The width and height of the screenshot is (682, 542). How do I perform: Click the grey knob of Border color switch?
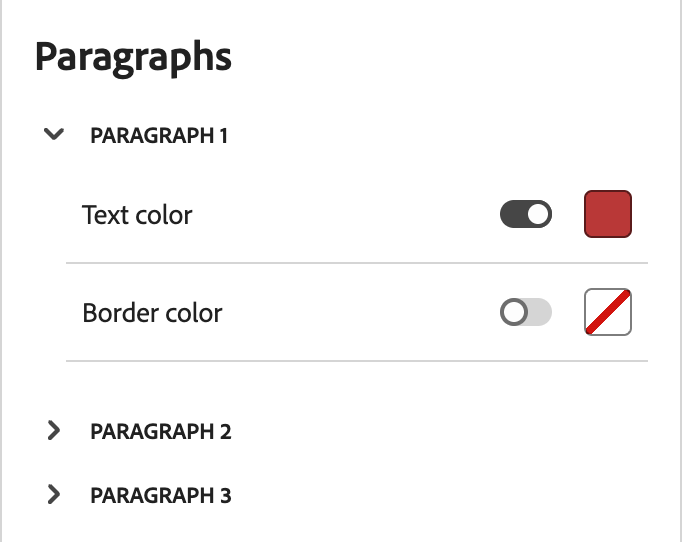coord(514,313)
